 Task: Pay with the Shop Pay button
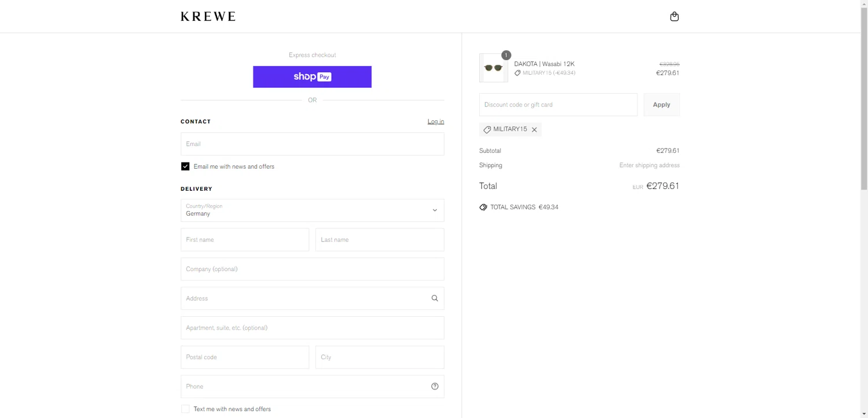point(312,77)
